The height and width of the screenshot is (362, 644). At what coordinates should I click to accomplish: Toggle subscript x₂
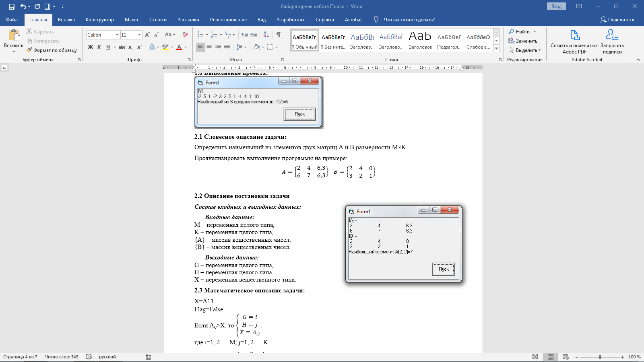coord(131,47)
